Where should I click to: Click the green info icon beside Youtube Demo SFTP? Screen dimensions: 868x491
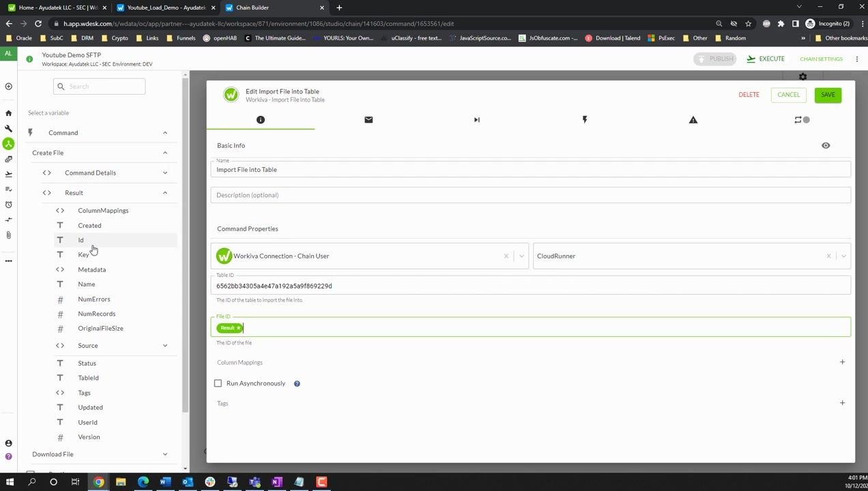pos(29,59)
